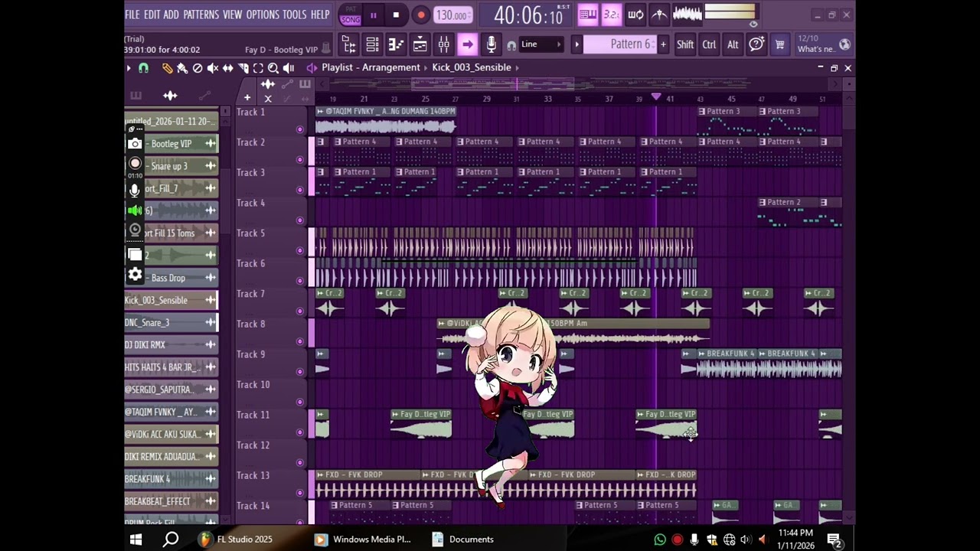Open the help chat question icon
The image size is (980, 551).
click(756, 45)
